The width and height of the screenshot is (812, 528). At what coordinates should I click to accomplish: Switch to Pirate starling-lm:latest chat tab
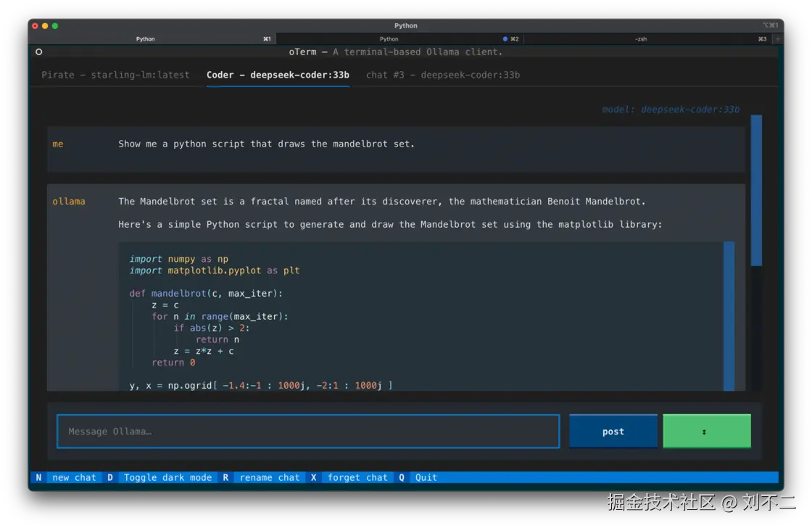115,75
